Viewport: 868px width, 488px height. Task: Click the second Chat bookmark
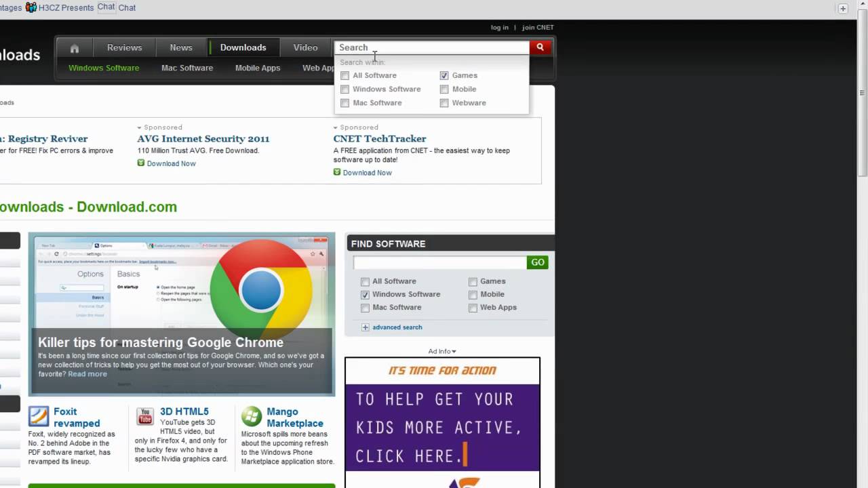(127, 8)
